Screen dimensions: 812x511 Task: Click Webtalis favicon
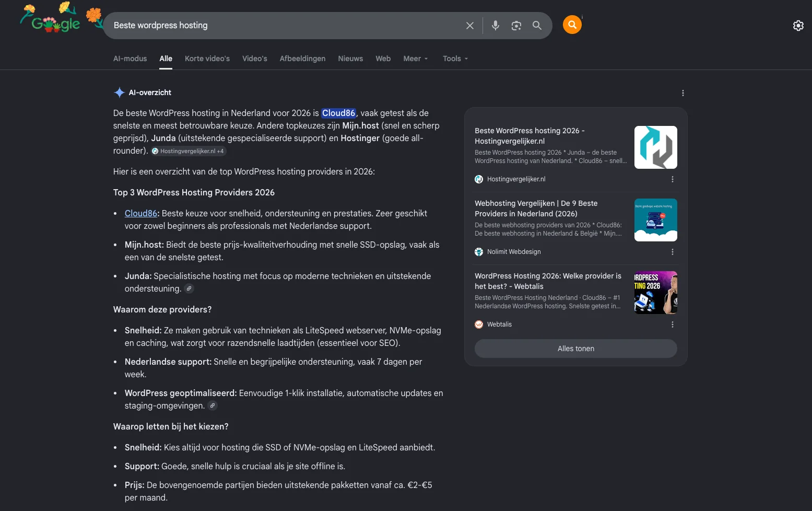click(x=479, y=324)
